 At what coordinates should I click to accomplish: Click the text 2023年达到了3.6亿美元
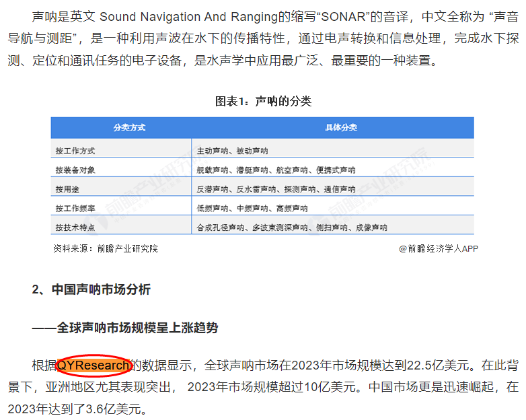click(x=74, y=409)
